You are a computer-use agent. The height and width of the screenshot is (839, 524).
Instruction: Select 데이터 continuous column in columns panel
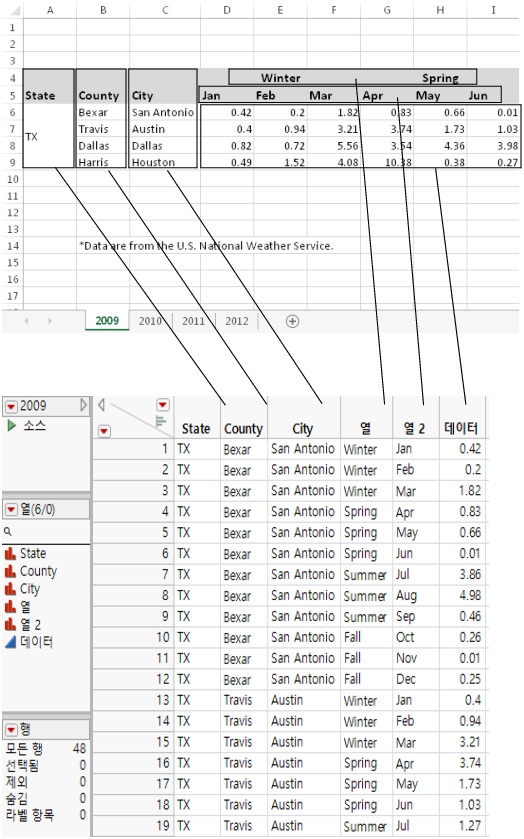[36, 642]
